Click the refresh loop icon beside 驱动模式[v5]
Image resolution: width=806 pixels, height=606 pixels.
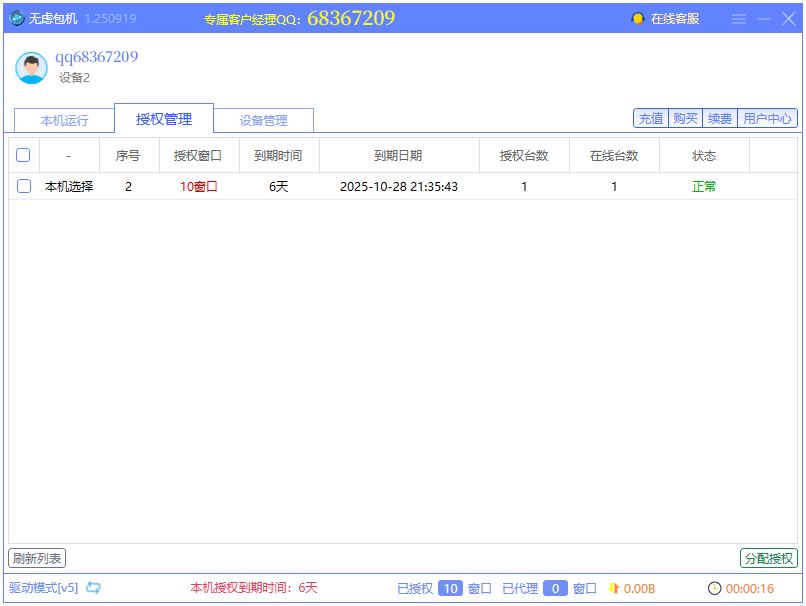tap(93, 589)
